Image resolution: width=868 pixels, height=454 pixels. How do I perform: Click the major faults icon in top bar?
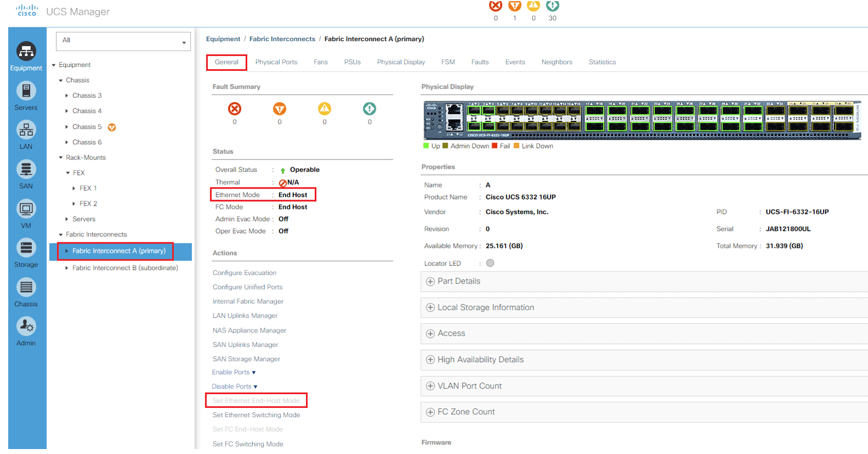[x=515, y=5]
